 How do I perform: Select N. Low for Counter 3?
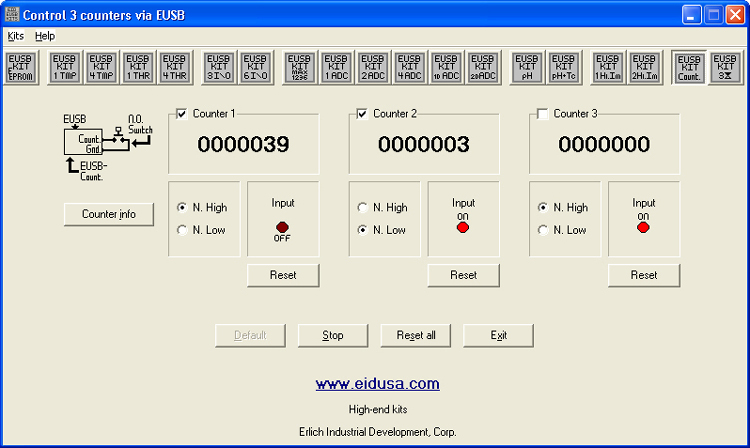(x=562, y=230)
